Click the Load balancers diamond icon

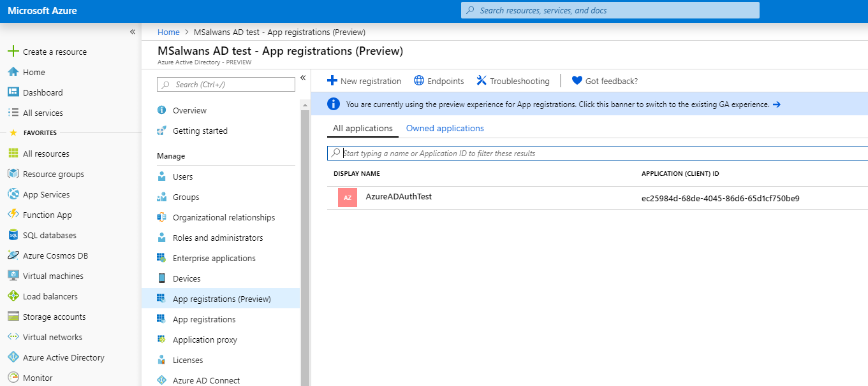[x=13, y=296]
